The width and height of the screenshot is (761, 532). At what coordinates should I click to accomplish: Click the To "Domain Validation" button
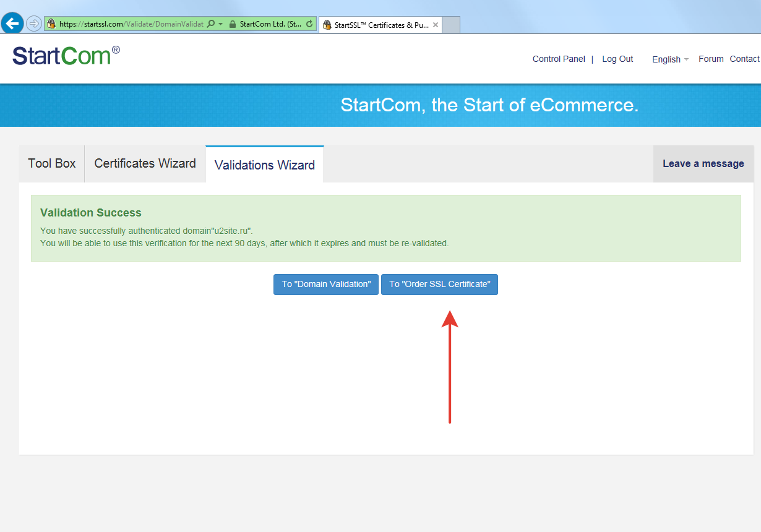pyautogui.click(x=326, y=285)
